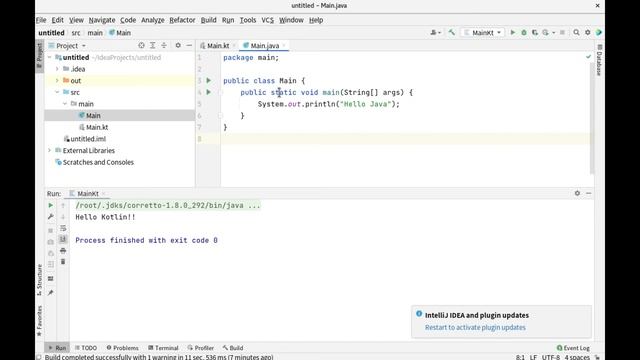Click the greyed-out Stop square in main toolbar
The width and height of the screenshot is (640, 360).
tap(562, 32)
